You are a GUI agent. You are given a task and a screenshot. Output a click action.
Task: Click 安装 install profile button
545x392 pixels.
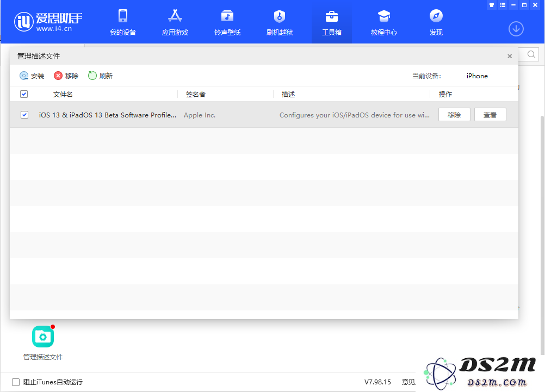32,76
